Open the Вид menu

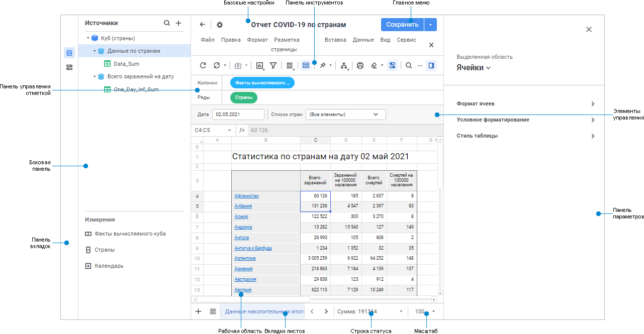coord(385,40)
